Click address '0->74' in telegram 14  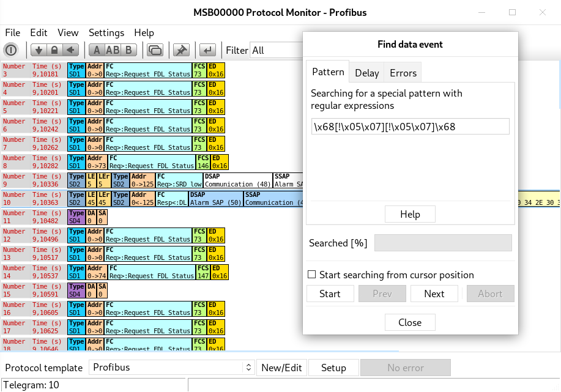97,276
